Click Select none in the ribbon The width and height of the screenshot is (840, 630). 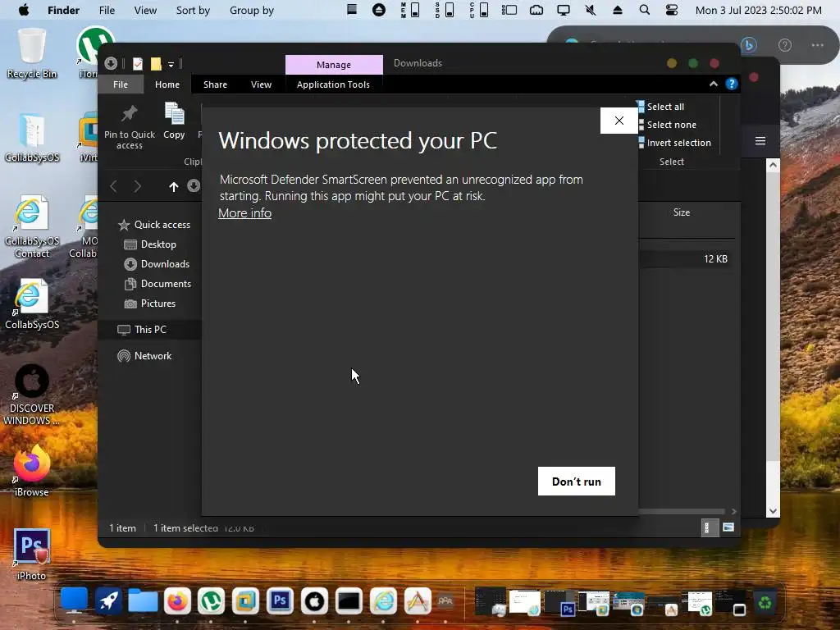[666, 125]
